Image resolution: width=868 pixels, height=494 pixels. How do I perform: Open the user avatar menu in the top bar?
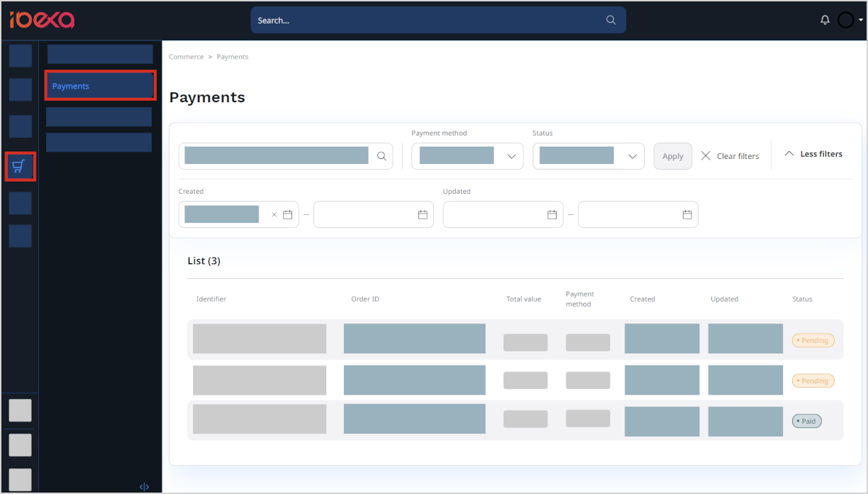(x=846, y=19)
